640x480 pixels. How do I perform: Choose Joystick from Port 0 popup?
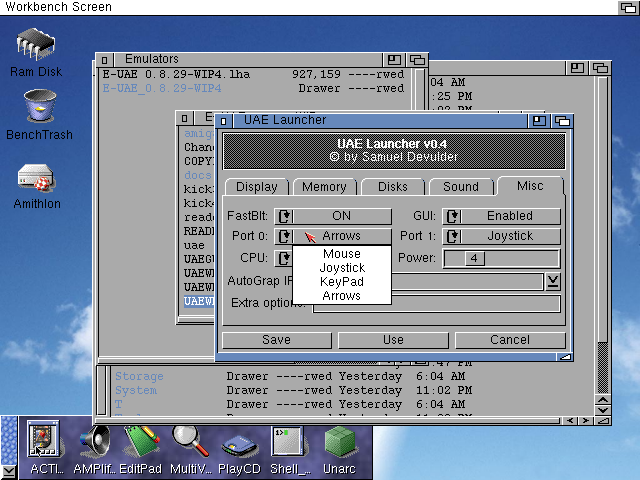342,268
